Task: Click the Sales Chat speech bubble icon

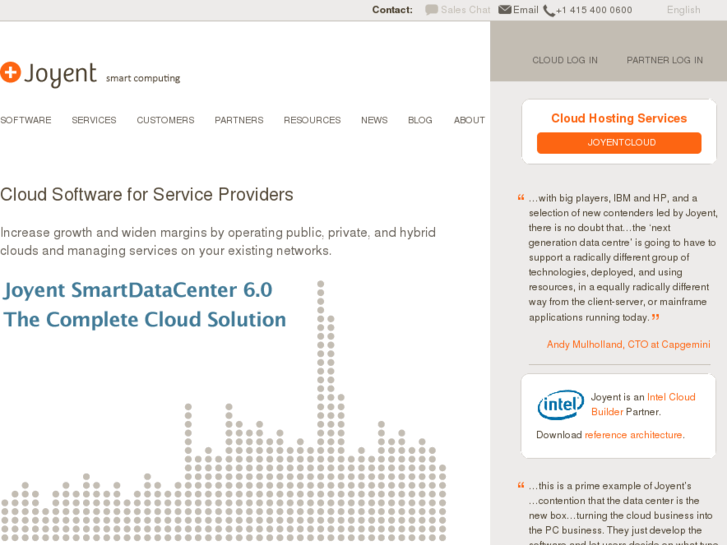Action: pos(431,10)
